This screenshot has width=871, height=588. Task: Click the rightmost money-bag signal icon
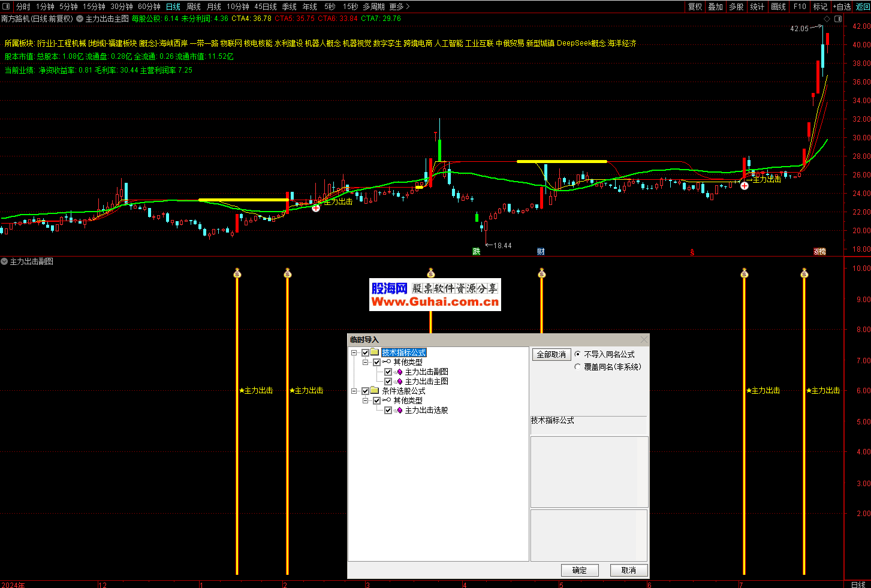(804, 273)
